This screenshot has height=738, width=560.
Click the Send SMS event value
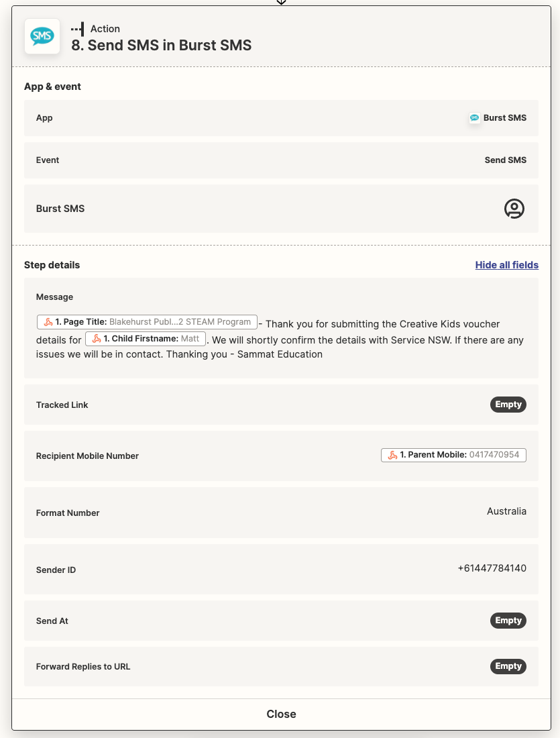tap(506, 160)
